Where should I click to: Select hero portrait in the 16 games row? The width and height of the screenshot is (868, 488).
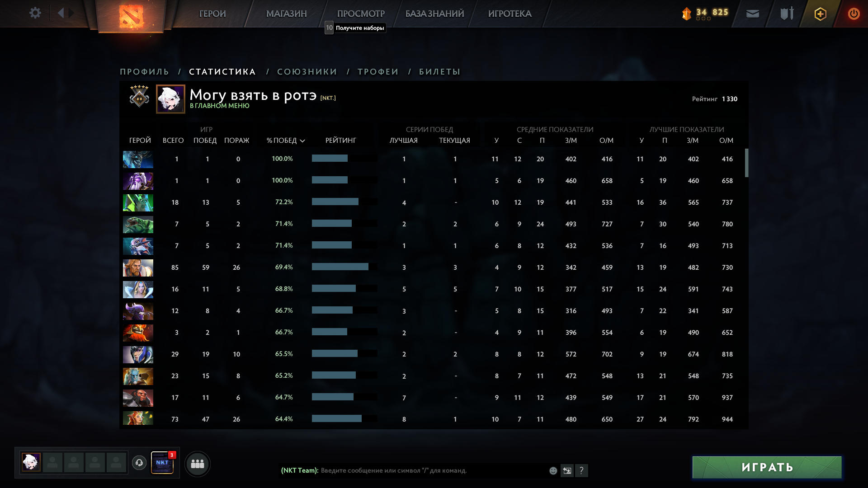pos(138,289)
